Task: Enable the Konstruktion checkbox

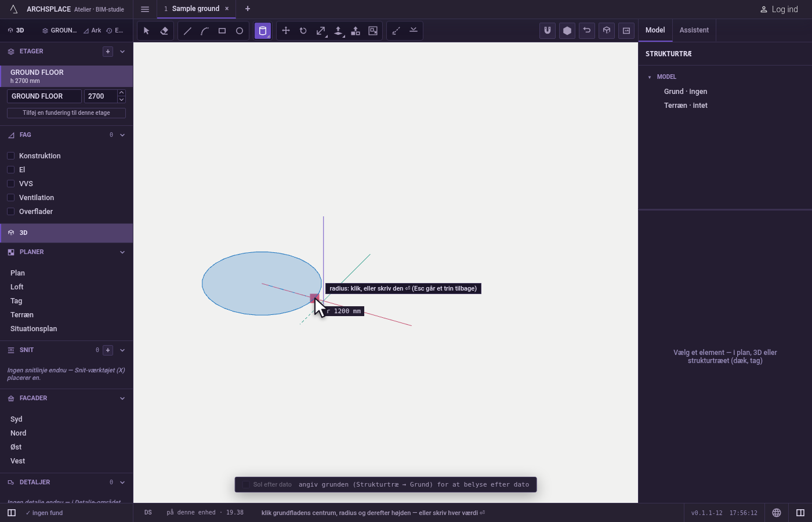Action: point(10,156)
